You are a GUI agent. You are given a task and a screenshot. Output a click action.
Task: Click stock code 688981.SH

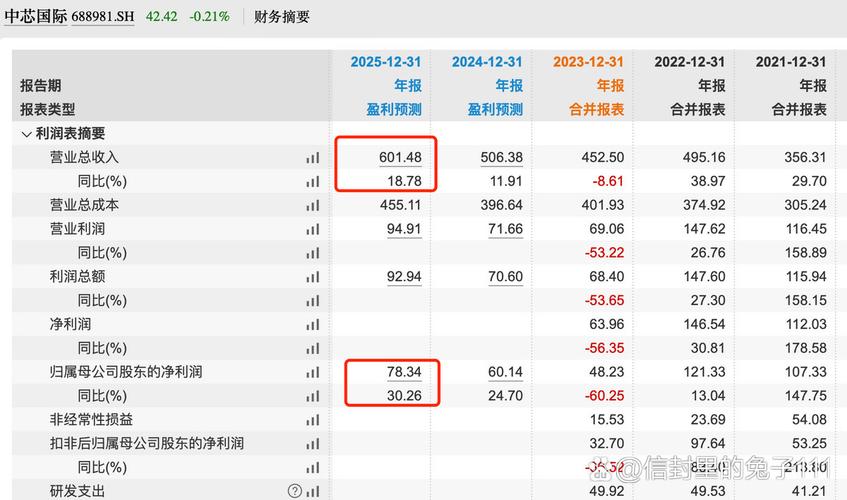[103, 17]
